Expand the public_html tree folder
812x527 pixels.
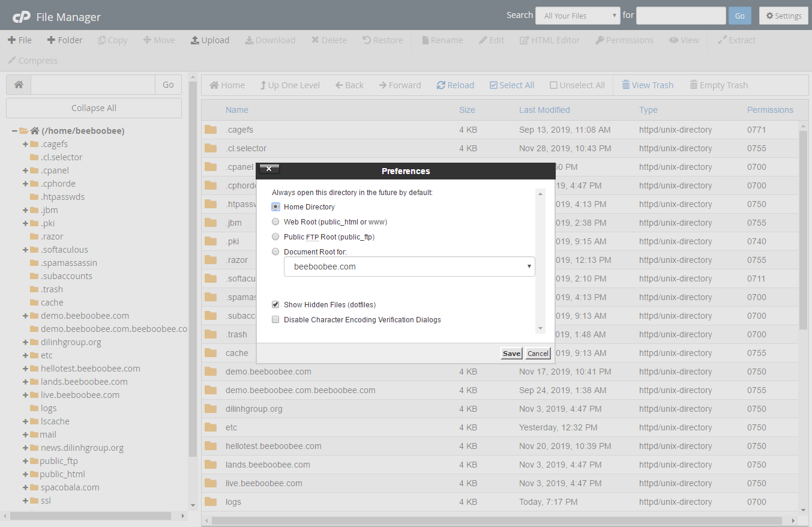26,474
